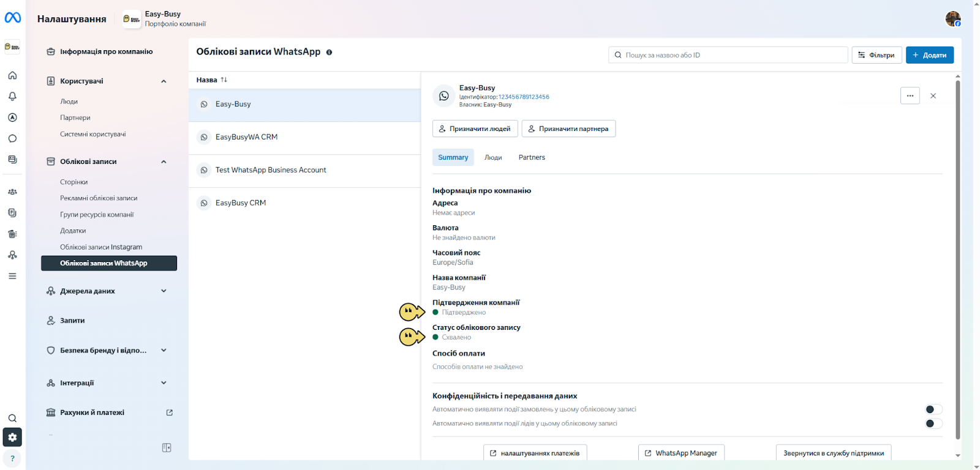980x470 pixels.
Task: Open notifications bell icon
Action: point(12,97)
